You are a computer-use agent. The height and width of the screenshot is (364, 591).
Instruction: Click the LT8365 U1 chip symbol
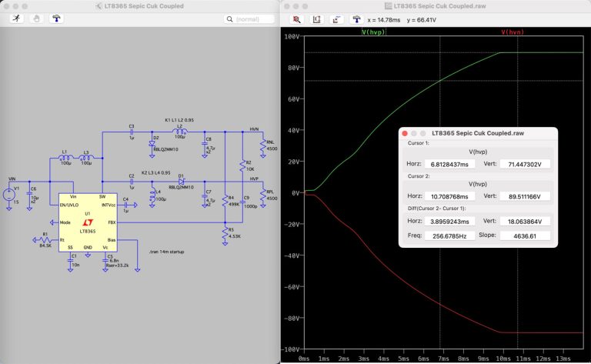(x=88, y=222)
